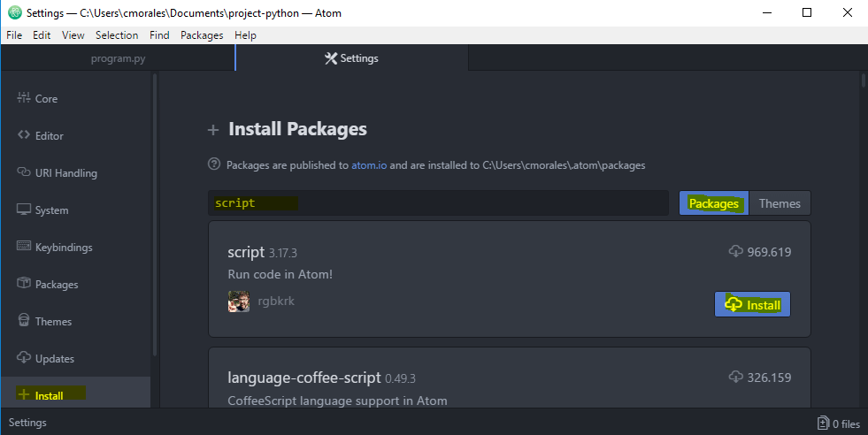Close the Atom window

[848, 12]
